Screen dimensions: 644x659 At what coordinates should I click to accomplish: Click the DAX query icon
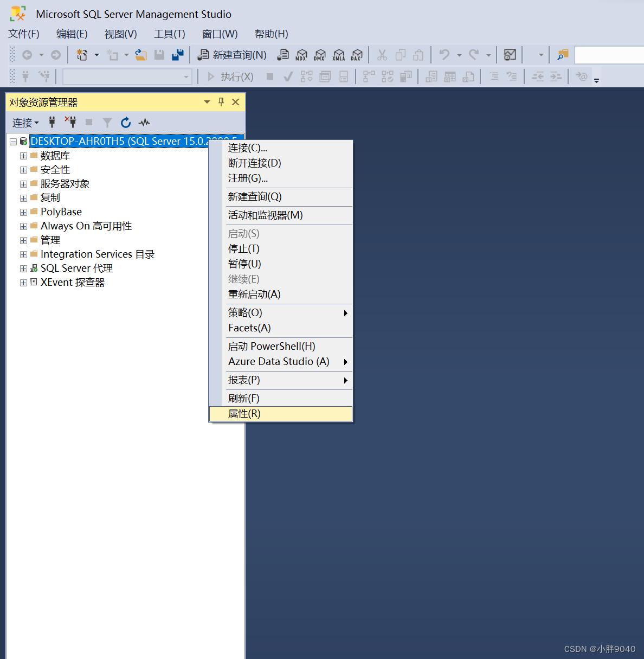tap(357, 55)
